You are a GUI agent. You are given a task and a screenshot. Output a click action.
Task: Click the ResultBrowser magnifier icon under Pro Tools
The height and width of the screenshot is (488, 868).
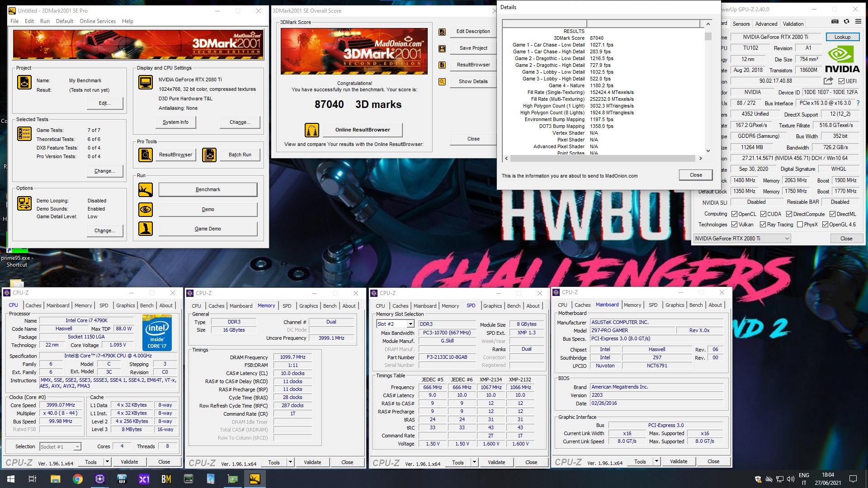[x=146, y=155]
